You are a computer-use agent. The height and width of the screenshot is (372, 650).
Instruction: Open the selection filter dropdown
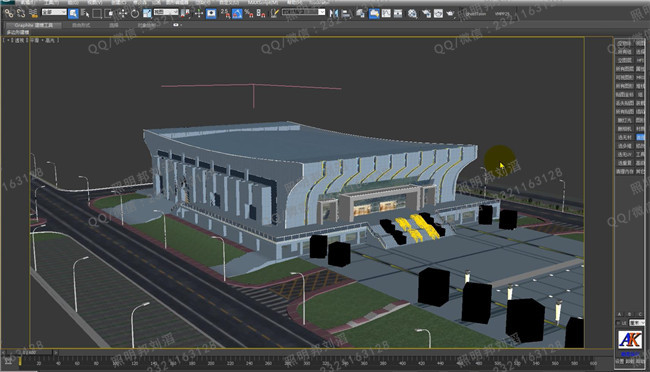coord(54,12)
